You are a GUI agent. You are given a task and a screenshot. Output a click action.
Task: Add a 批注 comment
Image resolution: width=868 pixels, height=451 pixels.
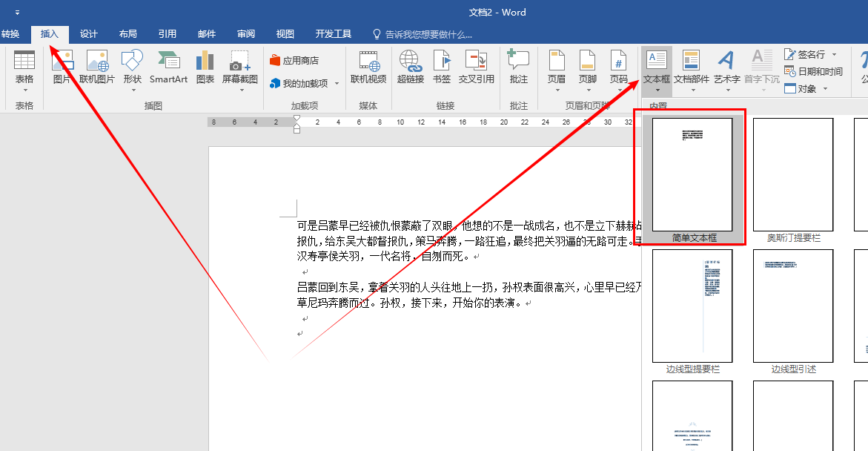tap(518, 68)
